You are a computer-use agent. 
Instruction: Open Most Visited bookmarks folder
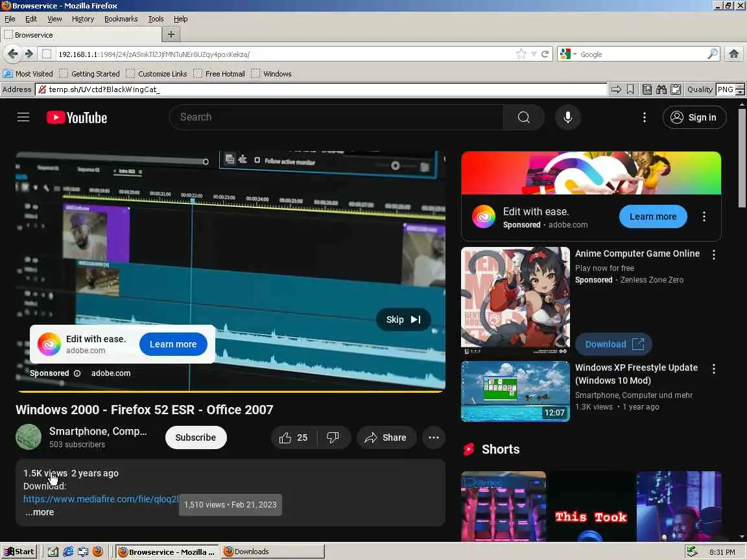point(28,74)
